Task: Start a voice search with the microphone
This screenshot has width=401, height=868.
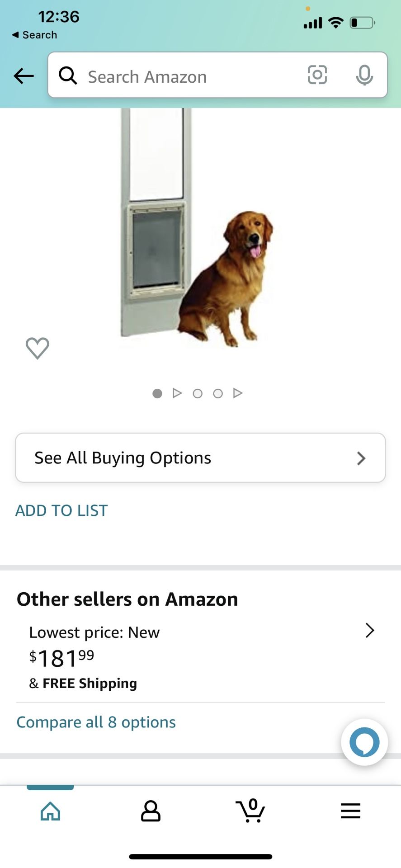Action: pos(364,75)
